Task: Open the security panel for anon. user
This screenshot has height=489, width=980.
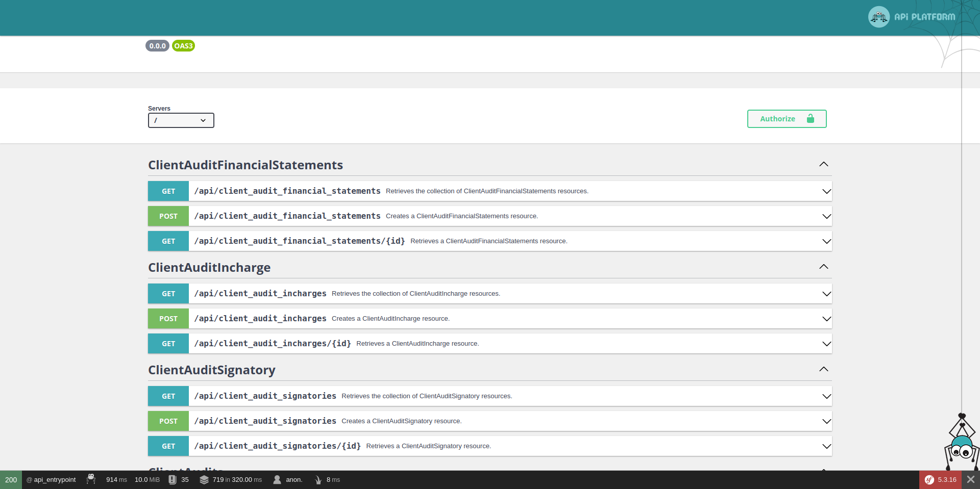Action: 288,479
